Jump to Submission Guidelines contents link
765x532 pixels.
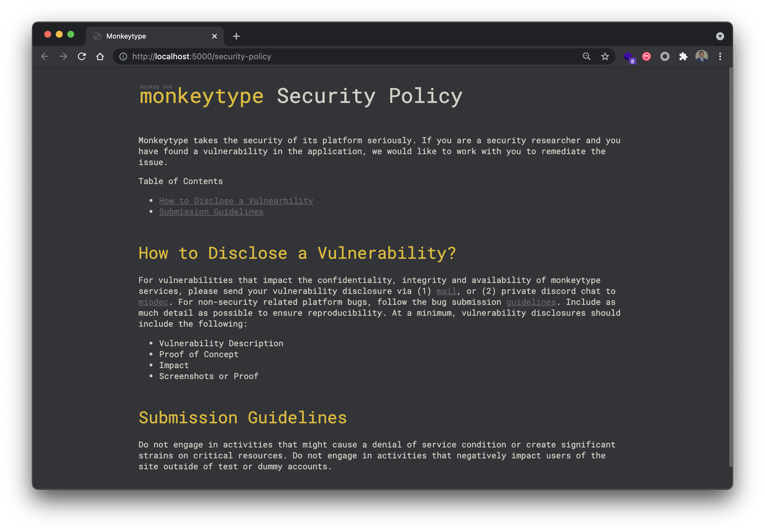click(211, 212)
